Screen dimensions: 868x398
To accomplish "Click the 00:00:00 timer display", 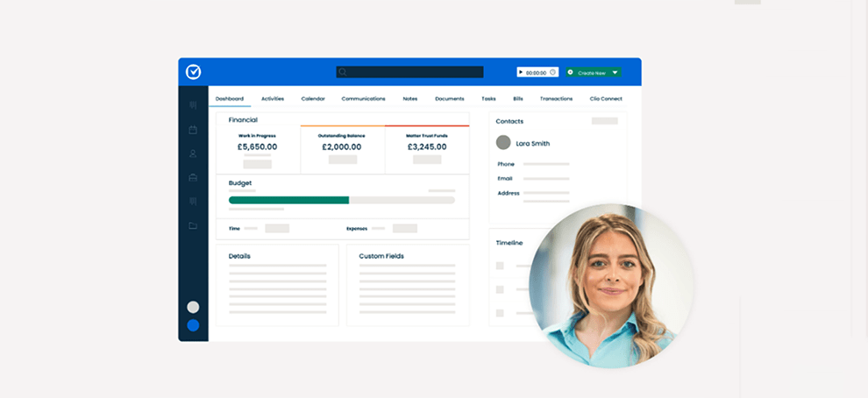I will click(x=536, y=73).
